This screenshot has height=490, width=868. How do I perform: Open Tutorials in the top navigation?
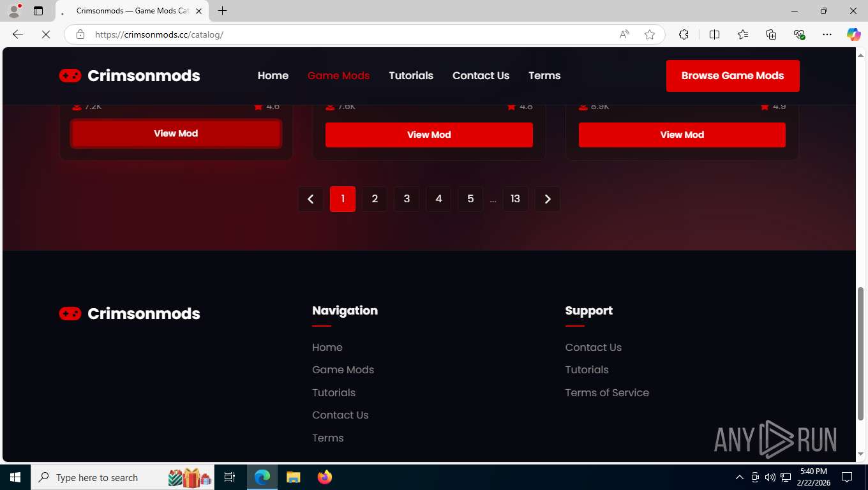click(x=411, y=75)
